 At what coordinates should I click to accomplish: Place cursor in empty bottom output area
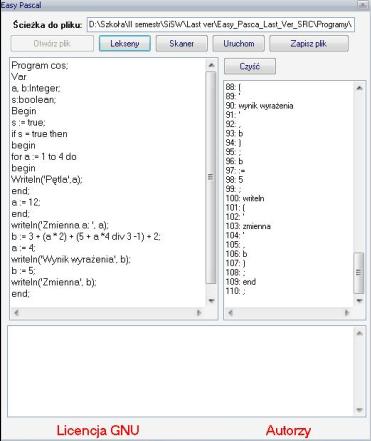pos(180,371)
